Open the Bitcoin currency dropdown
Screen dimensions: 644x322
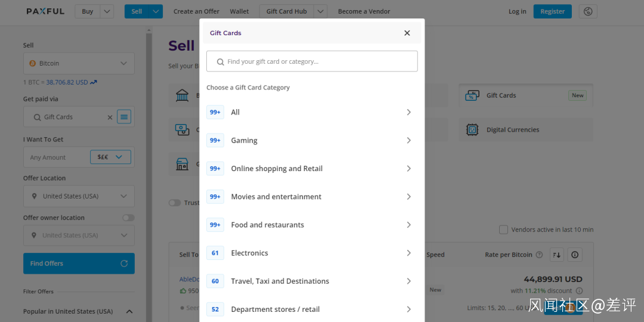point(79,63)
